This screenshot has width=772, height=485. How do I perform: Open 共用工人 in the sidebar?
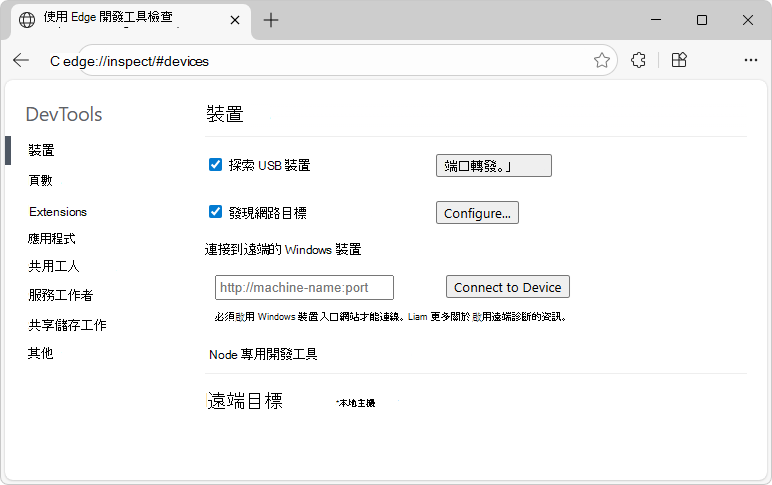(54, 266)
